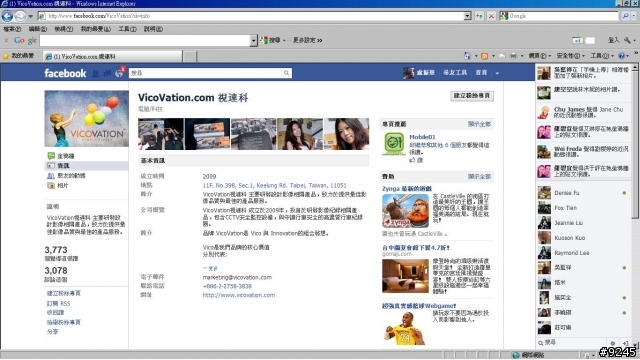The height and width of the screenshot is (360, 640).
Task: Click the orange RSS feeds icon
Action: click(x=484, y=56)
